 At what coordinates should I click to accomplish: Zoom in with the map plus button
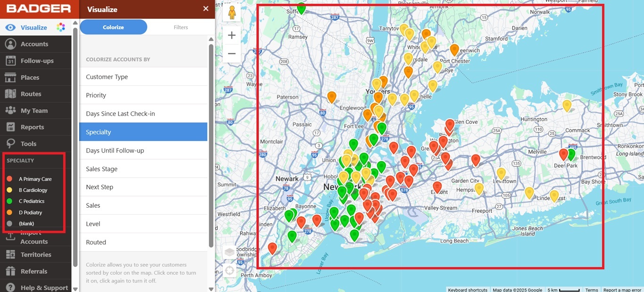click(x=231, y=35)
